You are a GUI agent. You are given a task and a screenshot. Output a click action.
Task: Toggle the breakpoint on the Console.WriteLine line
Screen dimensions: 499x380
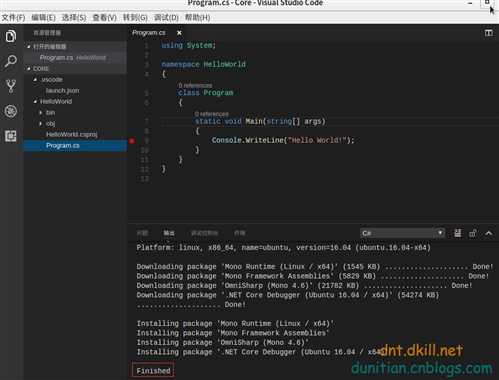pyautogui.click(x=132, y=141)
